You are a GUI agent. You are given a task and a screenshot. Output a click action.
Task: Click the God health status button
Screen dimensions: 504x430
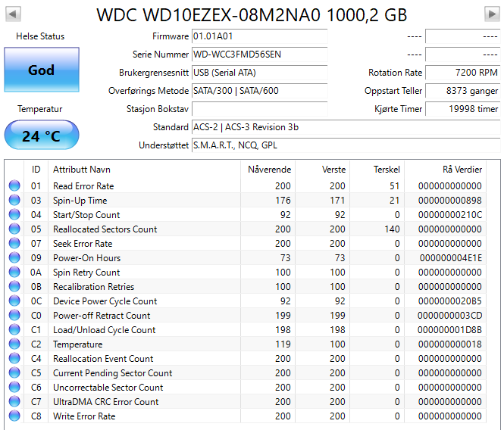pyautogui.click(x=41, y=70)
